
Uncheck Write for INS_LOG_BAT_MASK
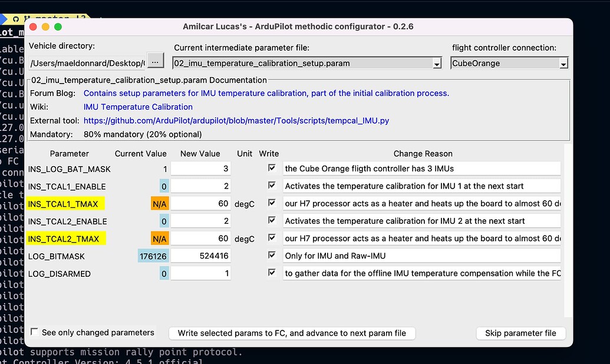[x=272, y=167]
